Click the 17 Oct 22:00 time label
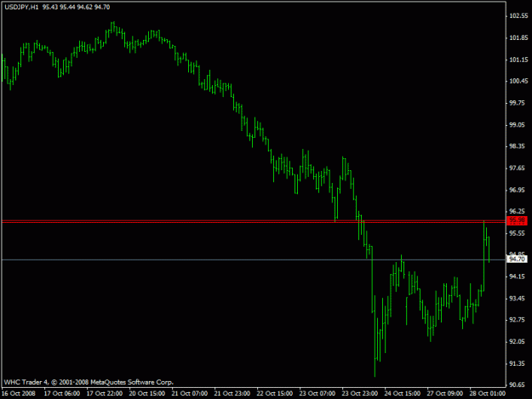The image size is (532, 399). pyautogui.click(x=105, y=394)
